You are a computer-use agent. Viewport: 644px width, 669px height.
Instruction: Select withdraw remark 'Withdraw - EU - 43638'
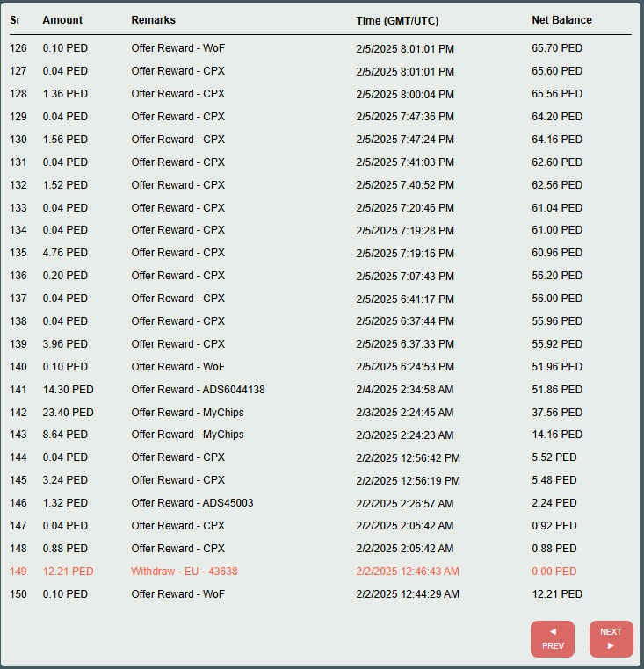pos(185,572)
